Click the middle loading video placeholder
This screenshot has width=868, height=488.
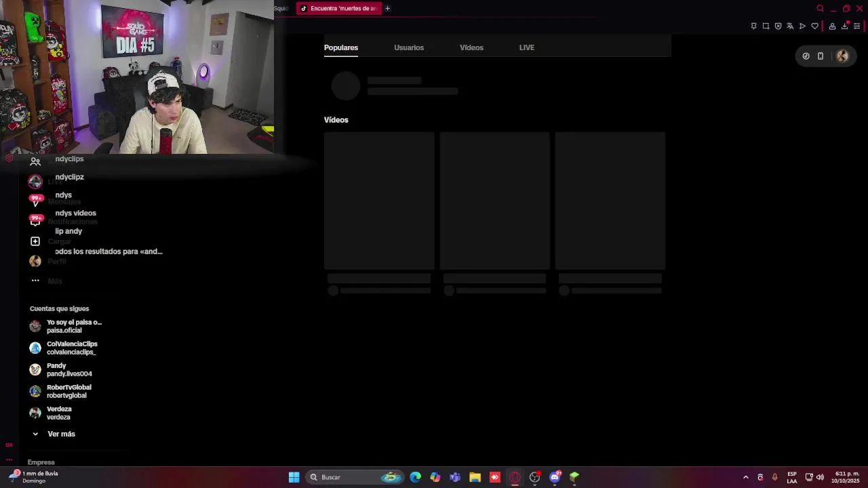point(494,201)
